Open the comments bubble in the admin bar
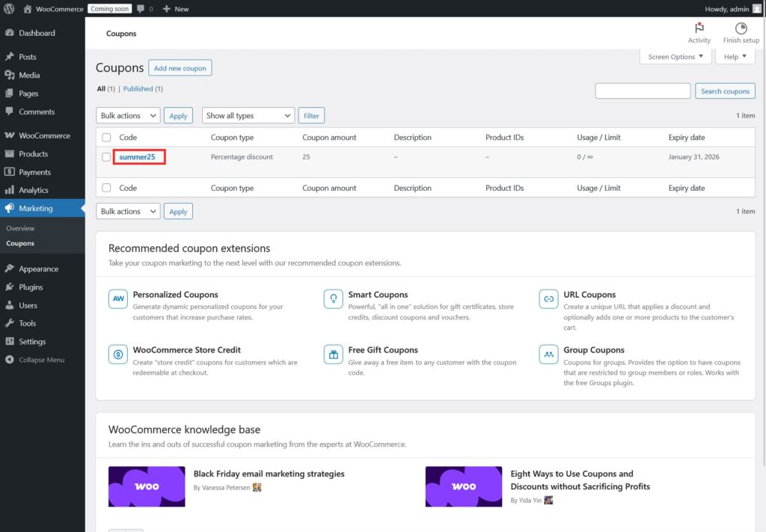Screen dimensions: 766x532 [x=142, y=8]
